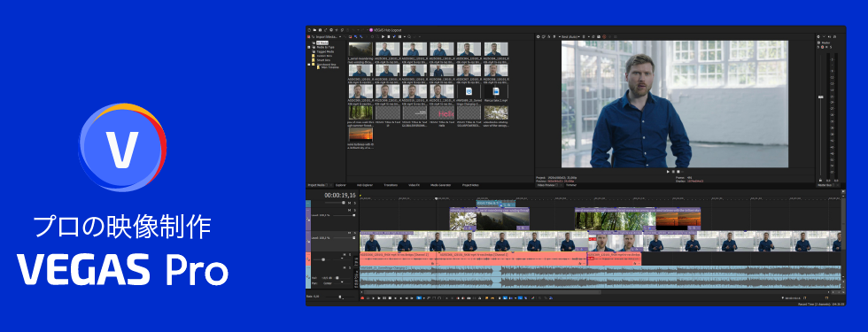This screenshot has width=868, height=332.
Task: Switch to the Hub Explorer tab
Action: (x=365, y=185)
